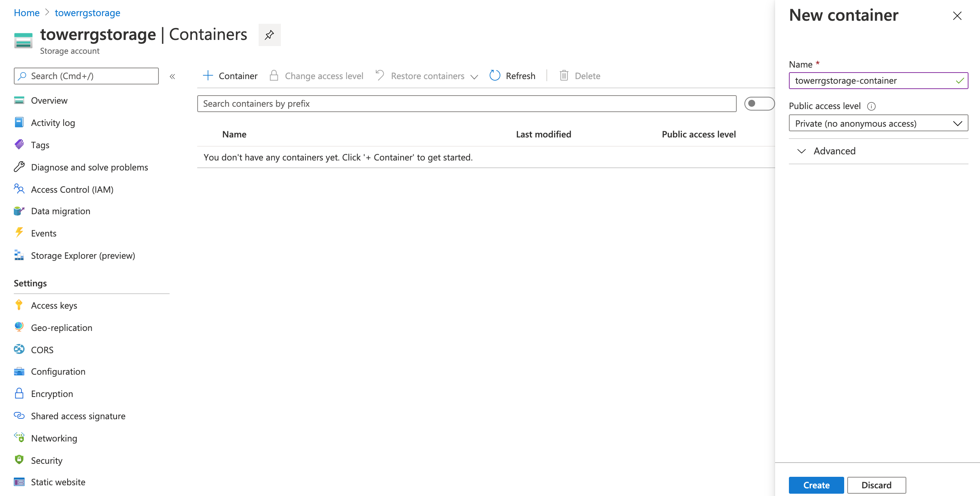The image size is (980, 496).
Task: Click the Discard button
Action: pos(876,485)
